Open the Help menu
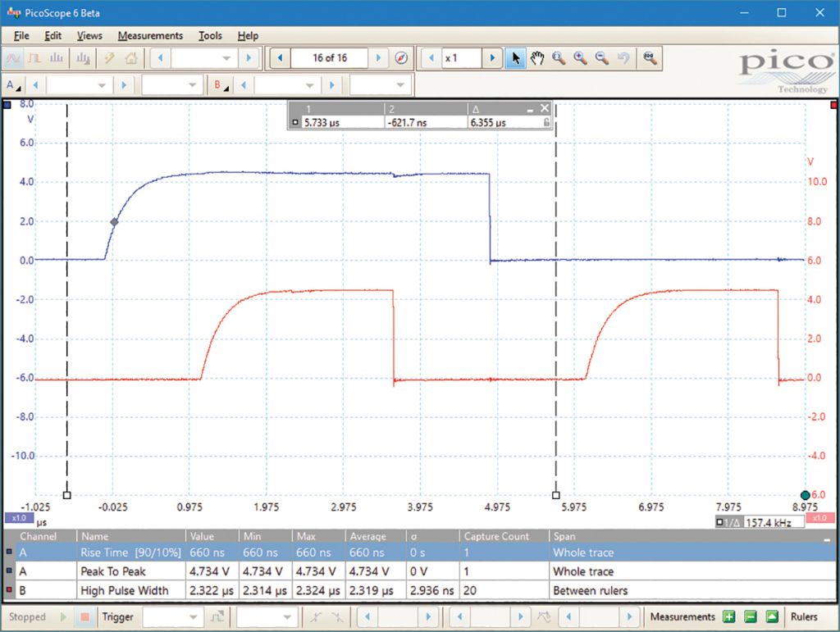 248,36
